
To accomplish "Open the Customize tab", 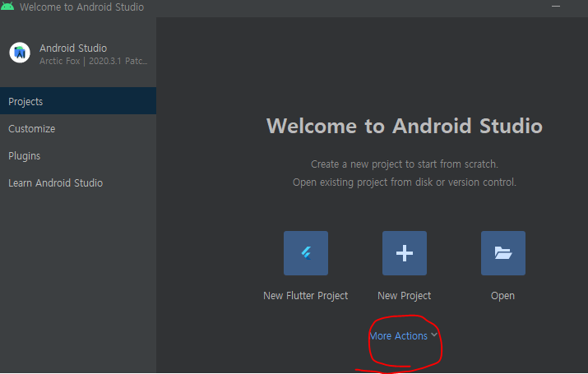I will 78,128.
